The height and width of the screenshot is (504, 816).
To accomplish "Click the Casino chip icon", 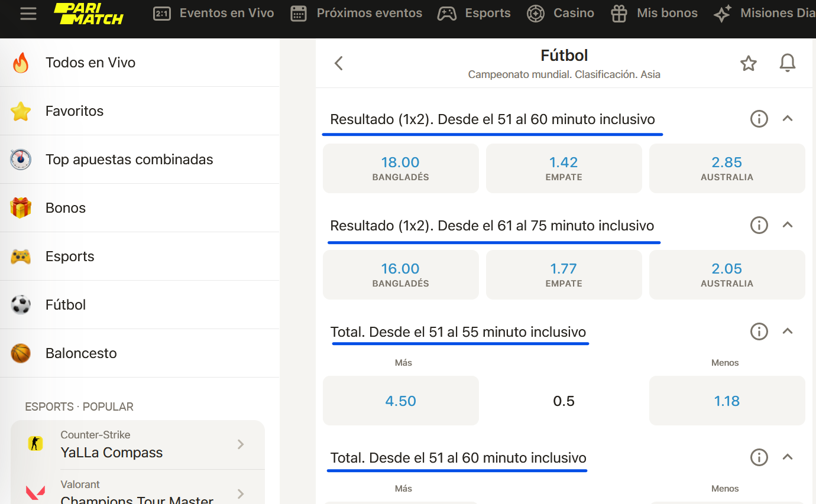I will pos(536,13).
